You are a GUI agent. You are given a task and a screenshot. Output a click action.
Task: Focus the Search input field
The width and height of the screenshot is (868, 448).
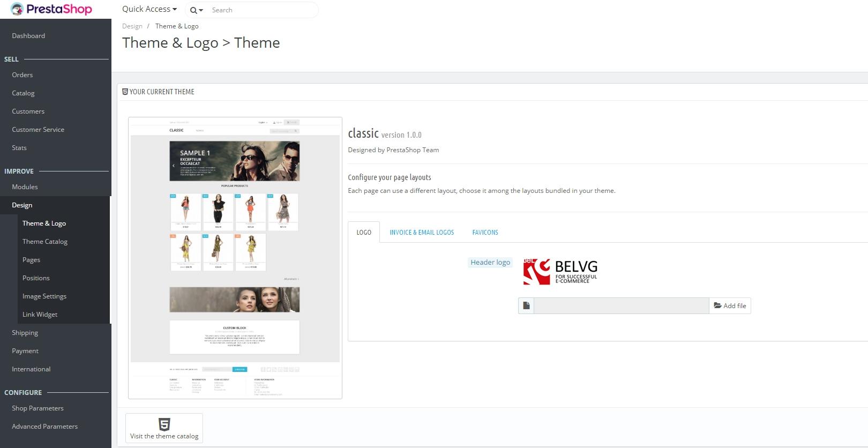[263, 10]
